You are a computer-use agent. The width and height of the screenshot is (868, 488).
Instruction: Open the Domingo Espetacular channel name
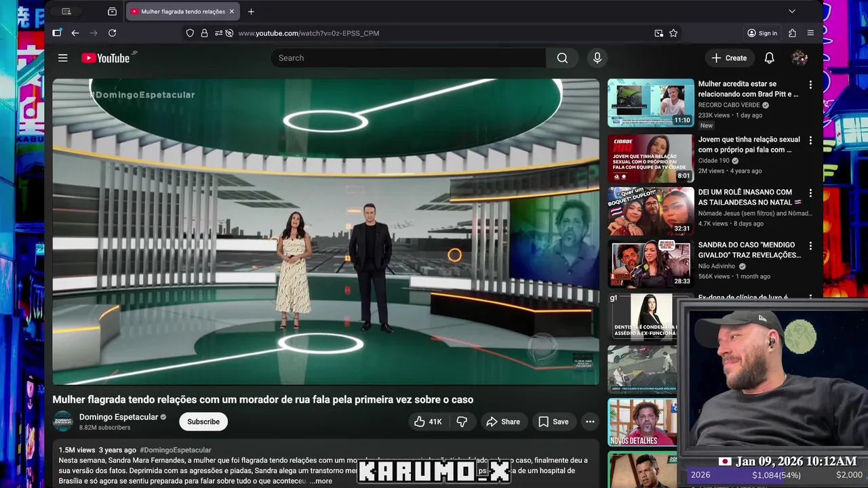119,417
